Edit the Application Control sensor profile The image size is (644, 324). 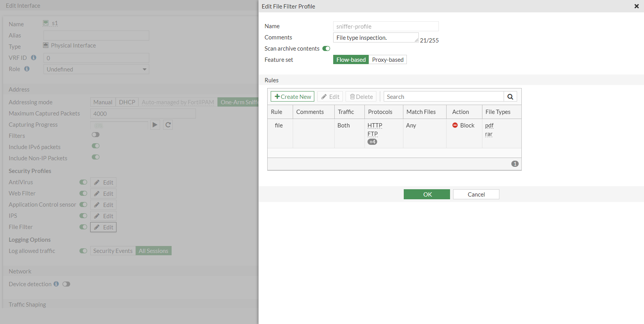[103, 205]
